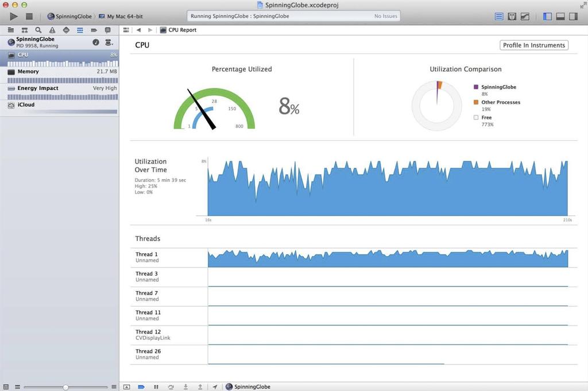Click the SpinningGlobe process header row
Screen dimensions: 588x391
click(x=60, y=42)
